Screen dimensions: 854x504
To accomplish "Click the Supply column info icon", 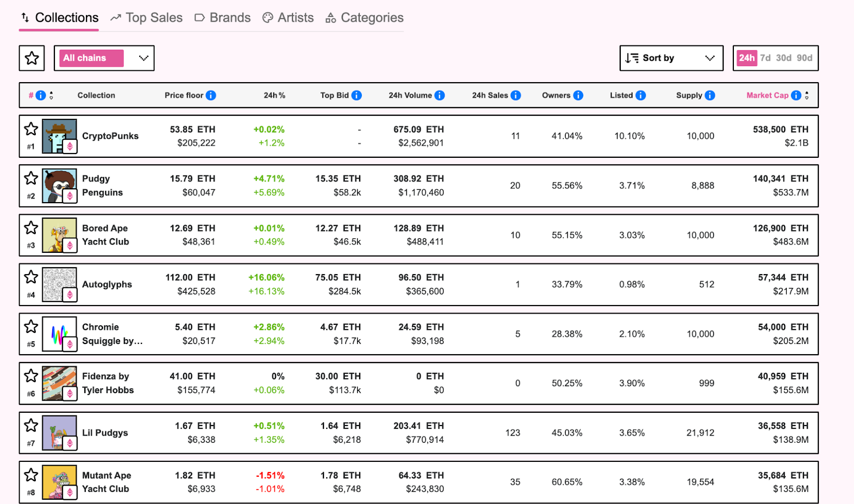I will (x=710, y=95).
